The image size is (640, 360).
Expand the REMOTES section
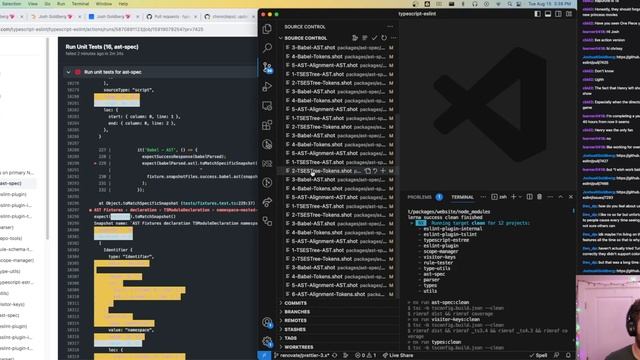[x=296, y=321]
